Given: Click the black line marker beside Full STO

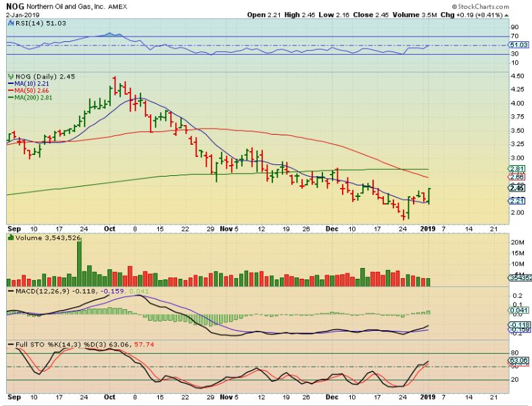Looking at the screenshot, I should 11,344.
